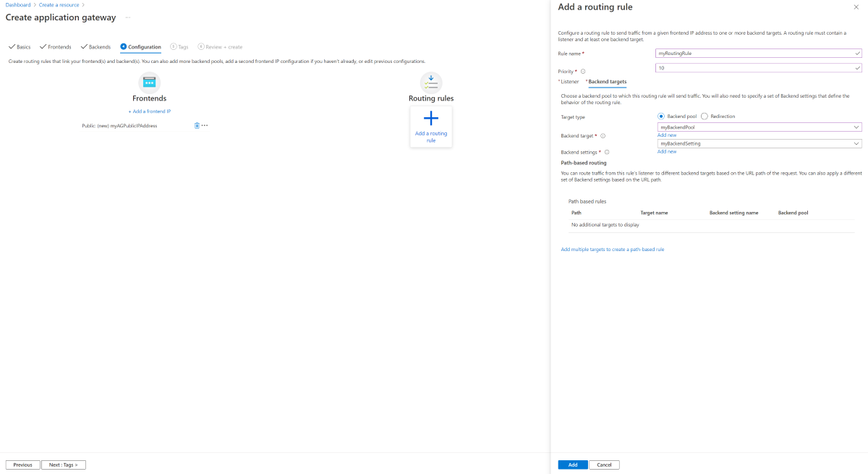Go to the Backends step
This screenshot has width=868, height=474.
(95, 47)
